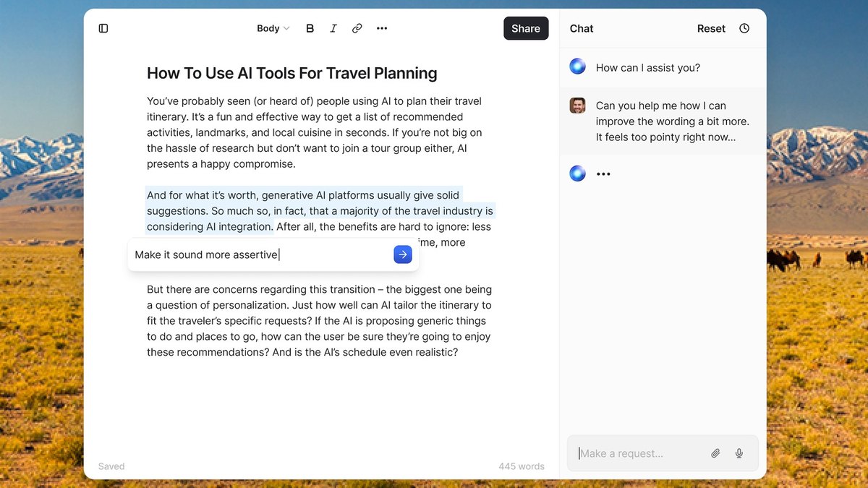Screen dimensions: 868x488
Task: Click the 445 words counter
Action: coord(522,466)
